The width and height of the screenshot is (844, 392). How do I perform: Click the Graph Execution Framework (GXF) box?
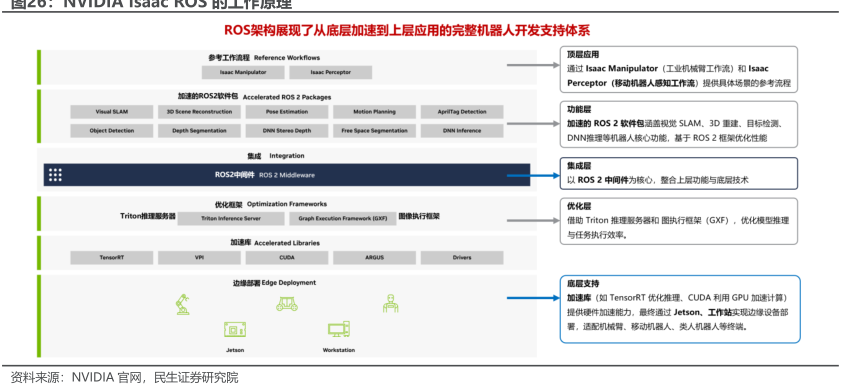(x=342, y=219)
